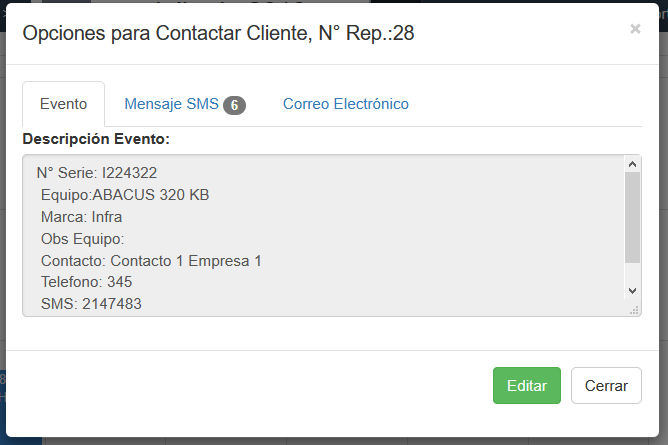Click the SMS count badge showing 6

[x=234, y=105]
